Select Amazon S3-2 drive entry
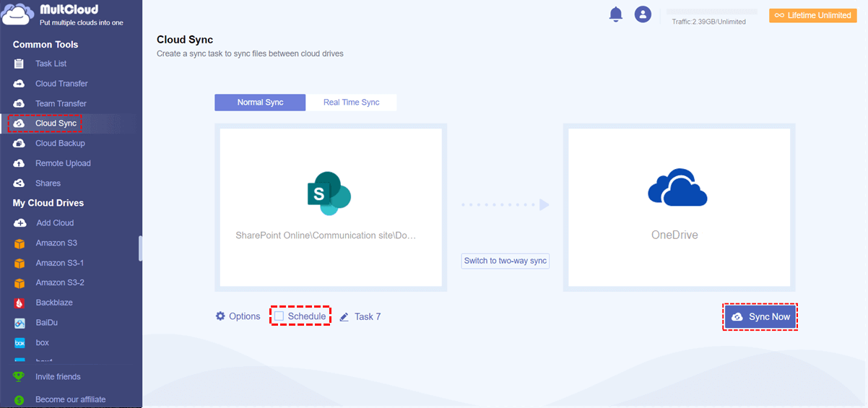The image size is (868, 408). 60,283
